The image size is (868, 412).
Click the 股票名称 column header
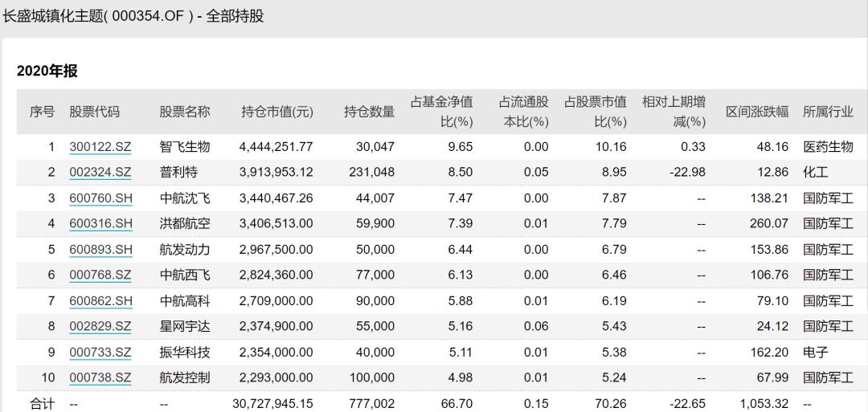tap(185, 112)
